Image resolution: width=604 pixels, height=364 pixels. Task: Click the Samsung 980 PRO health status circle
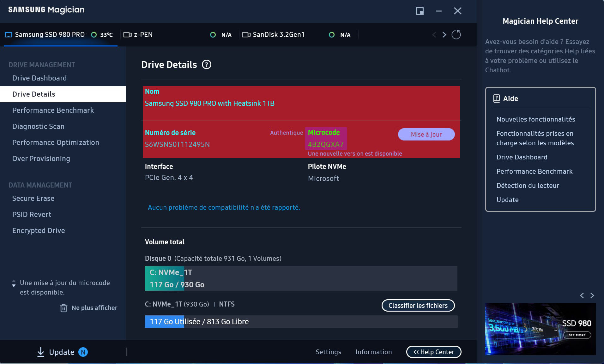coord(94,35)
